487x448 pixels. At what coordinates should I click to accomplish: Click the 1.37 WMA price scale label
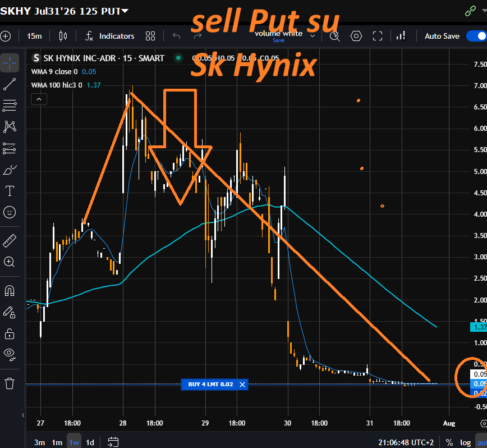tap(479, 327)
